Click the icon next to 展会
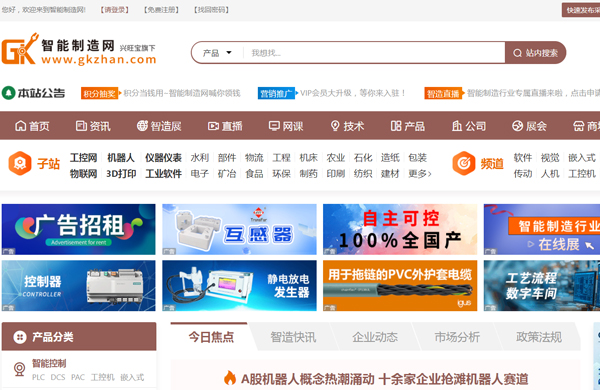This screenshot has height=390, width=600. click(517, 126)
